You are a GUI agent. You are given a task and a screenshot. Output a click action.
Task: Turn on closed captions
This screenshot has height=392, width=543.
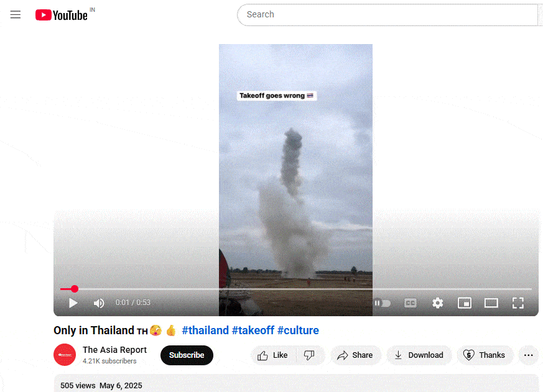[x=411, y=303]
